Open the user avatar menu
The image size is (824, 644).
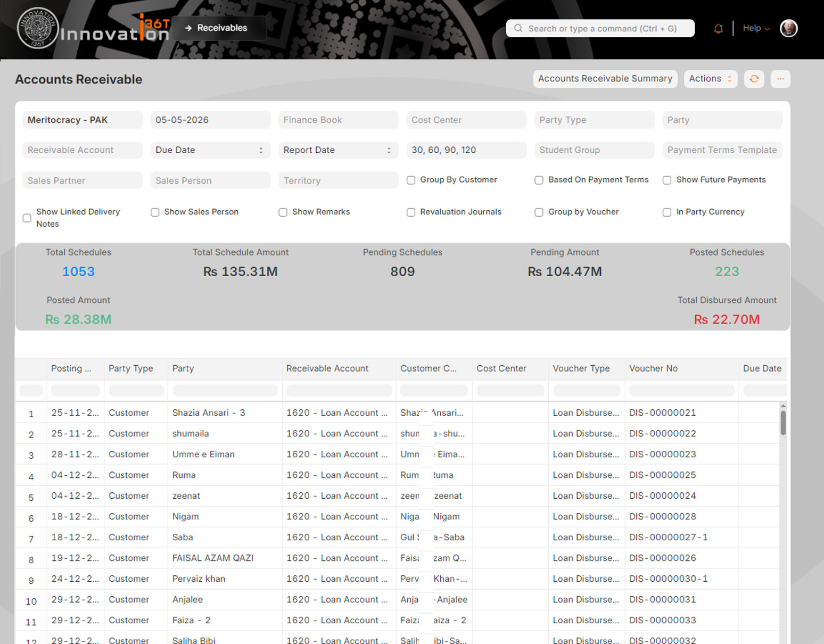(788, 28)
